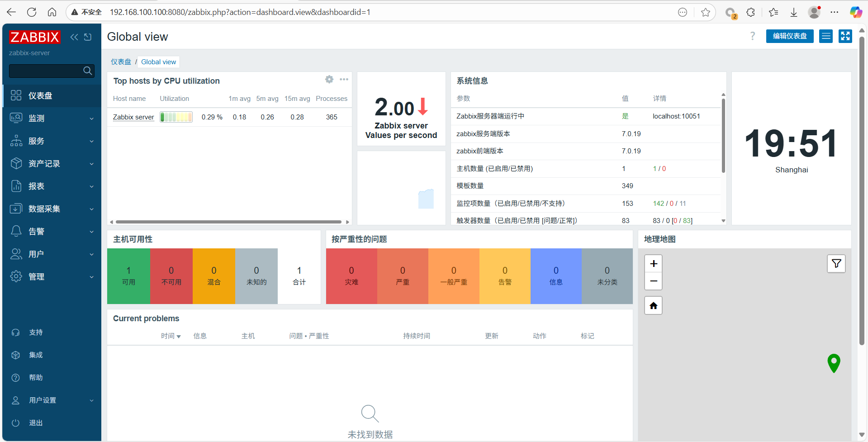Click the help question icon next to 帮助
Image resolution: width=868 pixels, height=442 pixels.
(x=15, y=378)
